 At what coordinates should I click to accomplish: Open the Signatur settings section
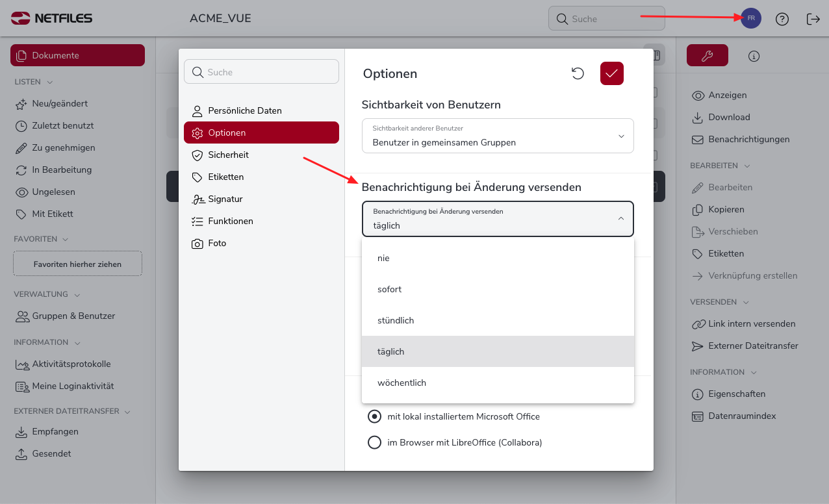[225, 199]
